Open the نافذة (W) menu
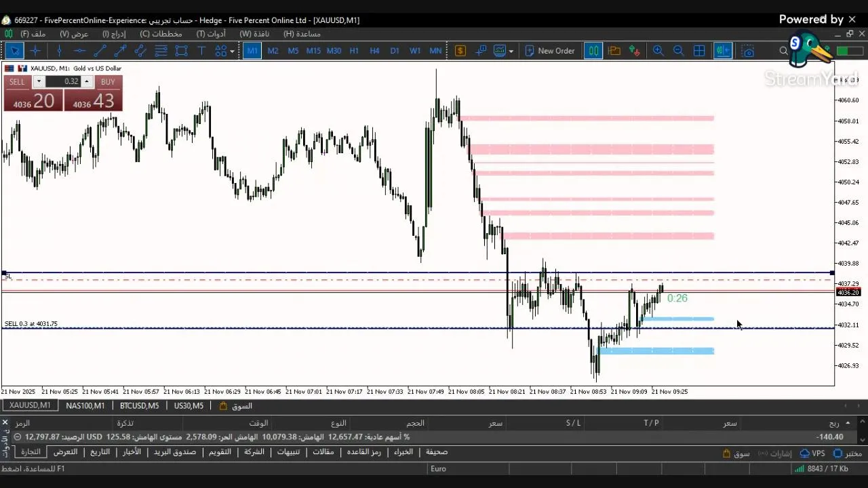Screen dimensions: 868x488 pos(254,34)
